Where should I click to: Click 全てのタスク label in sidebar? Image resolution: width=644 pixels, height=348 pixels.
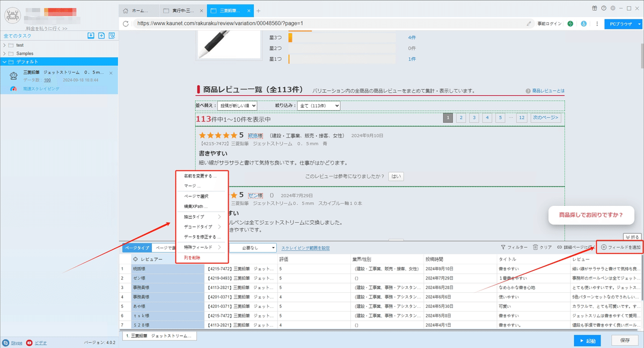coord(17,36)
